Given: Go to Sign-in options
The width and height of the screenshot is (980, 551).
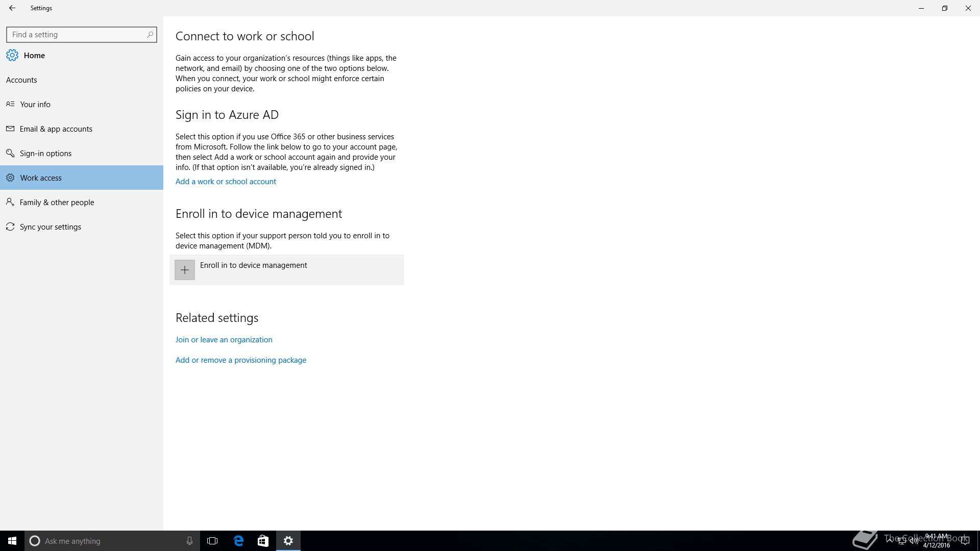Looking at the screenshot, I should tap(46, 153).
